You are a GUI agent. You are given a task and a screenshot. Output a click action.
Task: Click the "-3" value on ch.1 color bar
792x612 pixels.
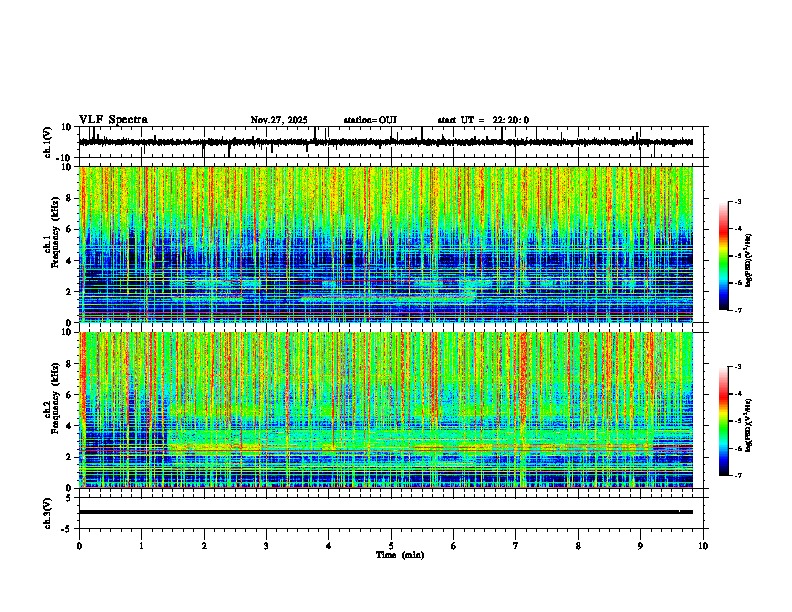tap(738, 201)
